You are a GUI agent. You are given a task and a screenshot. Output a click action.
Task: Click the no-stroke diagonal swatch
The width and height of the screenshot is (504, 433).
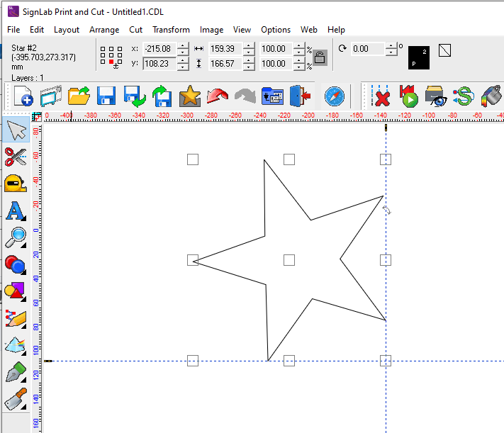pyautogui.click(x=445, y=50)
